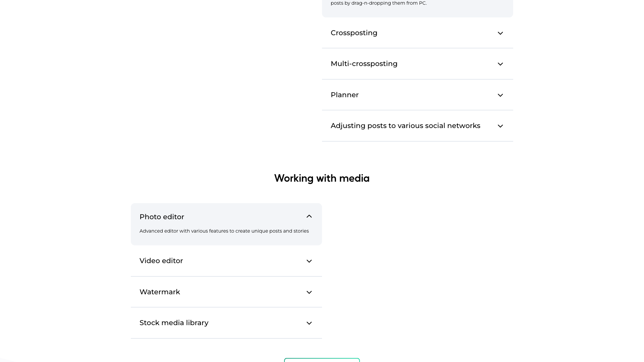This screenshot has height=362, width=644.
Task: Expand Adjusting posts to various social networks
Action: 417,126
